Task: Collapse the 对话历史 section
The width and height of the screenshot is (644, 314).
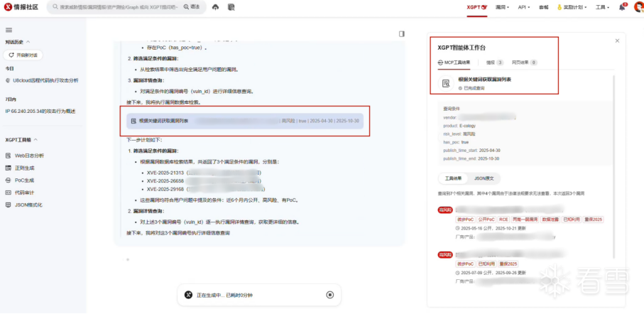Action: [x=17, y=41]
